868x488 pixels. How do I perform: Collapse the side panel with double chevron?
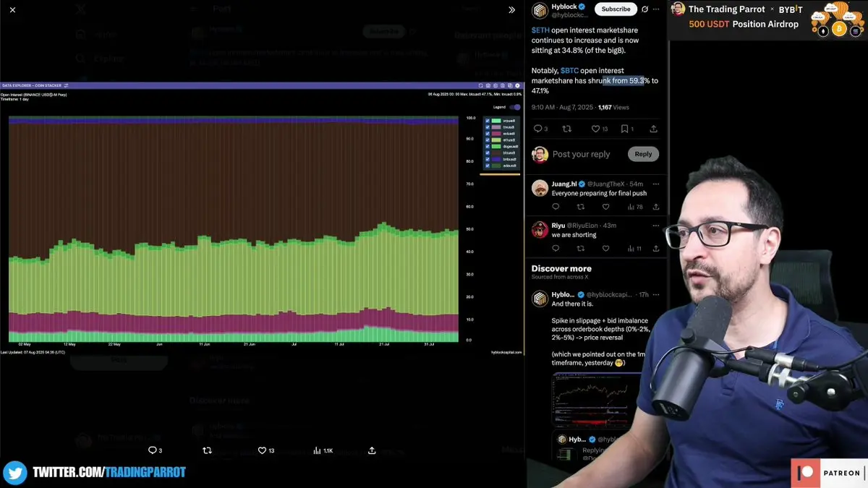pyautogui.click(x=511, y=9)
